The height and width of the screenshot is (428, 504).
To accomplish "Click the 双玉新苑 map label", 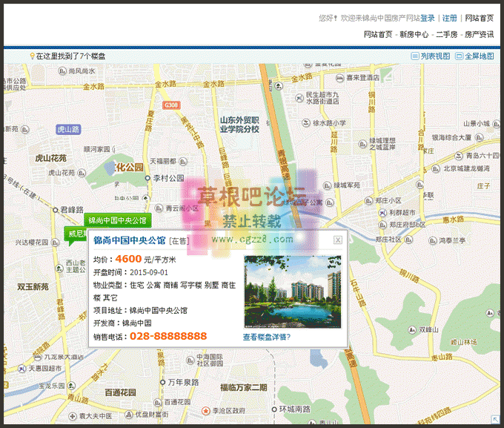I will tap(33, 287).
